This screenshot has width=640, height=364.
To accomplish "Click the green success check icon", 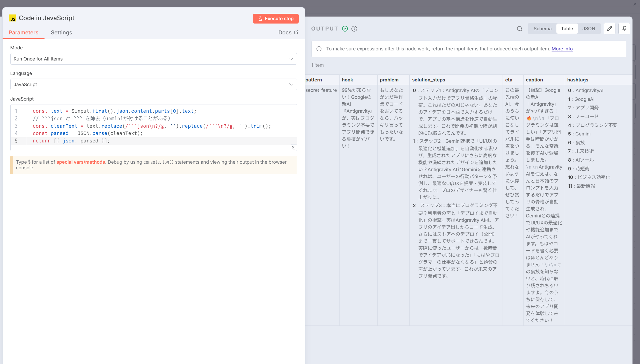I will (345, 29).
